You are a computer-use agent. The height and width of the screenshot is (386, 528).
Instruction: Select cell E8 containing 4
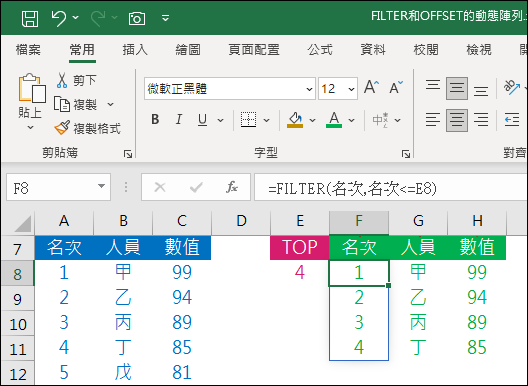[x=299, y=272]
